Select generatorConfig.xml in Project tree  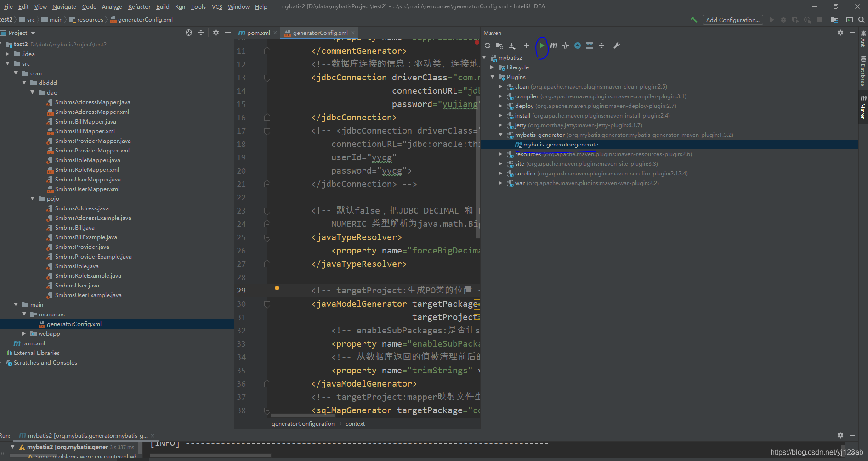coord(74,324)
